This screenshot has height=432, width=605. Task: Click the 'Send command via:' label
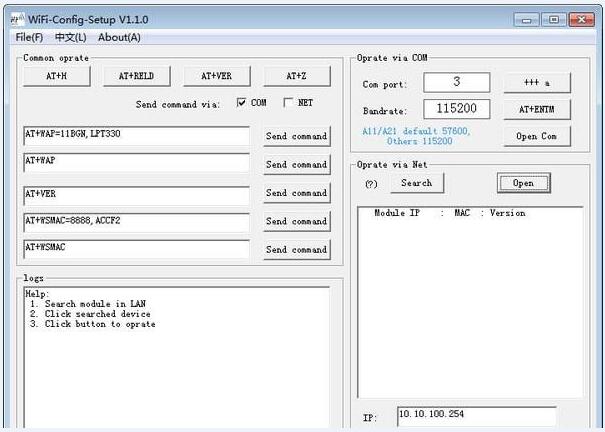pos(177,104)
